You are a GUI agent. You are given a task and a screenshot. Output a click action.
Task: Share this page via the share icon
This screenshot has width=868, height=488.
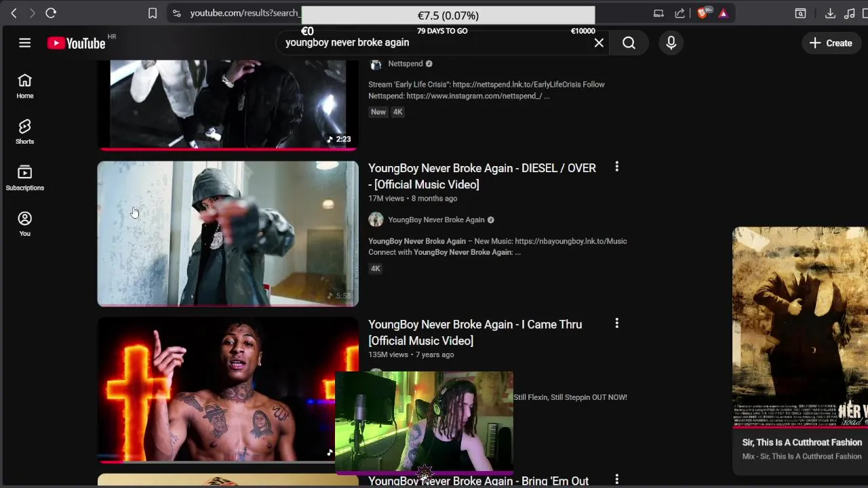pyautogui.click(x=680, y=13)
